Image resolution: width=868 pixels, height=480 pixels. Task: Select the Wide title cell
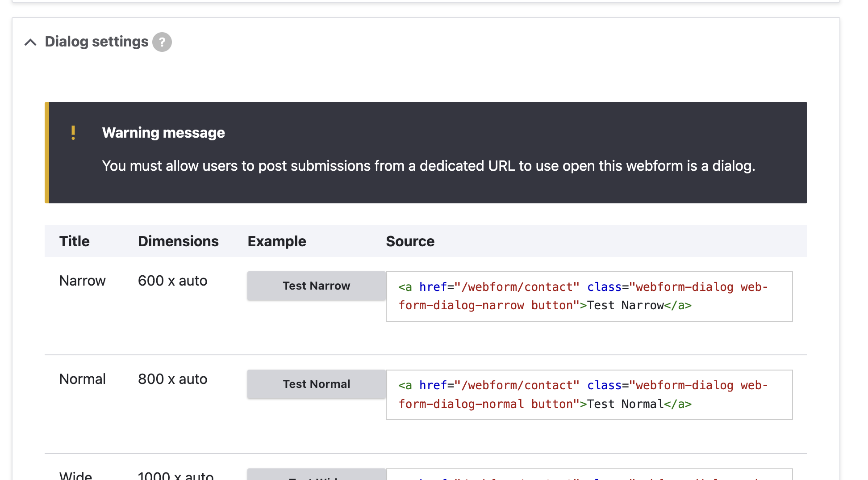pos(76,475)
